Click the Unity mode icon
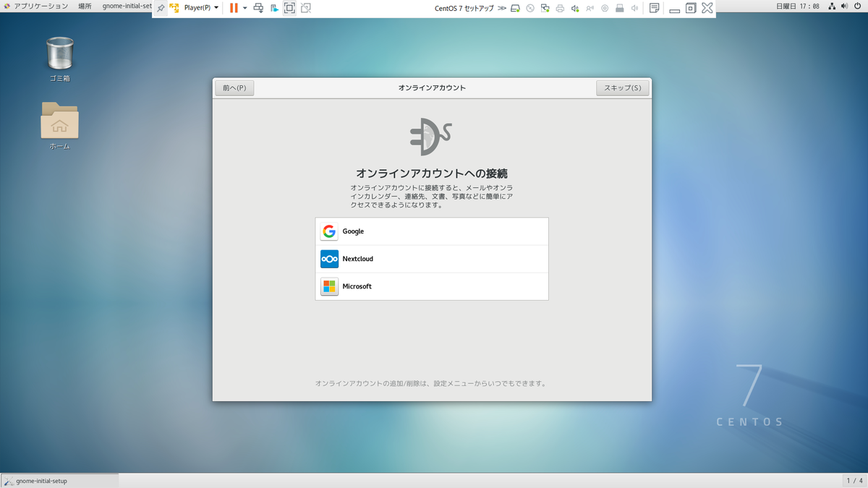Image resolution: width=868 pixels, height=488 pixels. (x=306, y=8)
